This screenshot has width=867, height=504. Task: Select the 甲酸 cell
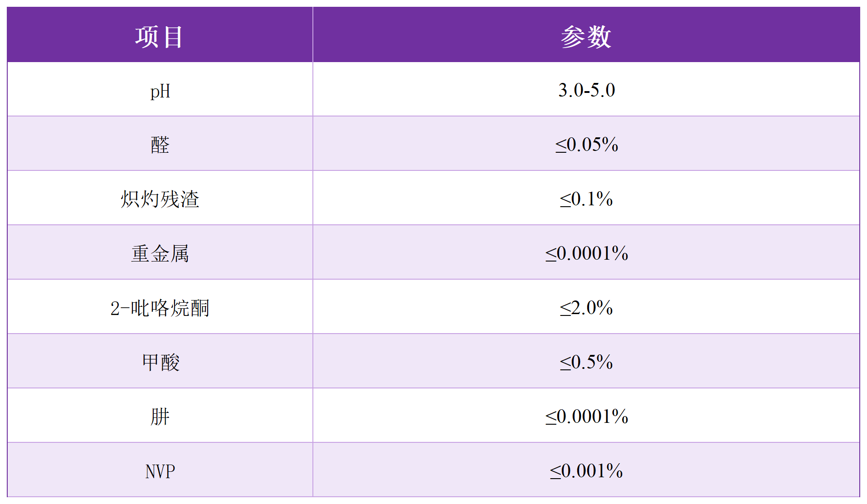click(x=160, y=362)
